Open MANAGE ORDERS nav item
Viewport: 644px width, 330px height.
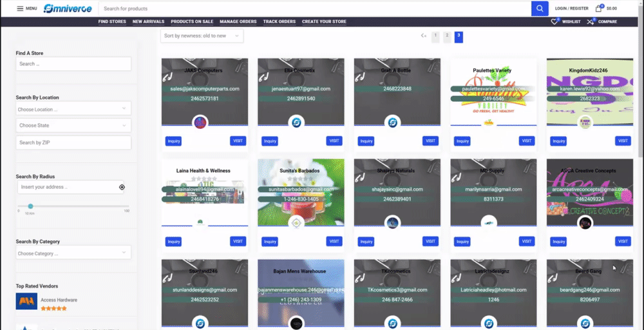coord(238,22)
